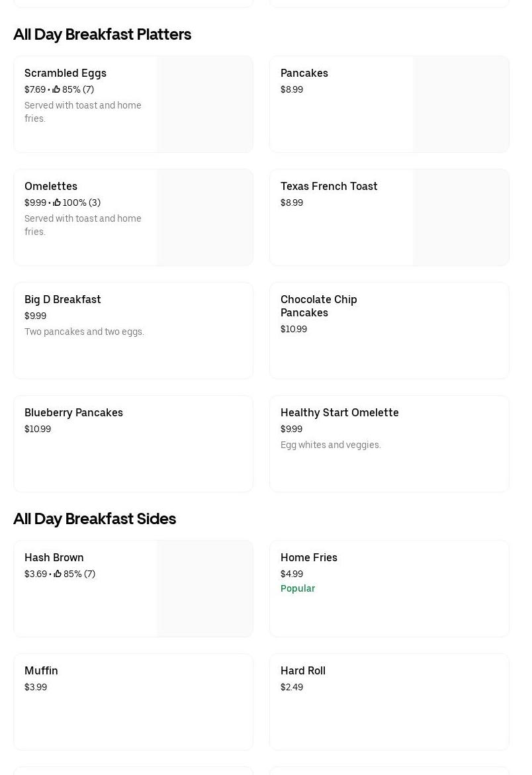Click the Popular label under Home Fries

[x=298, y=588]
